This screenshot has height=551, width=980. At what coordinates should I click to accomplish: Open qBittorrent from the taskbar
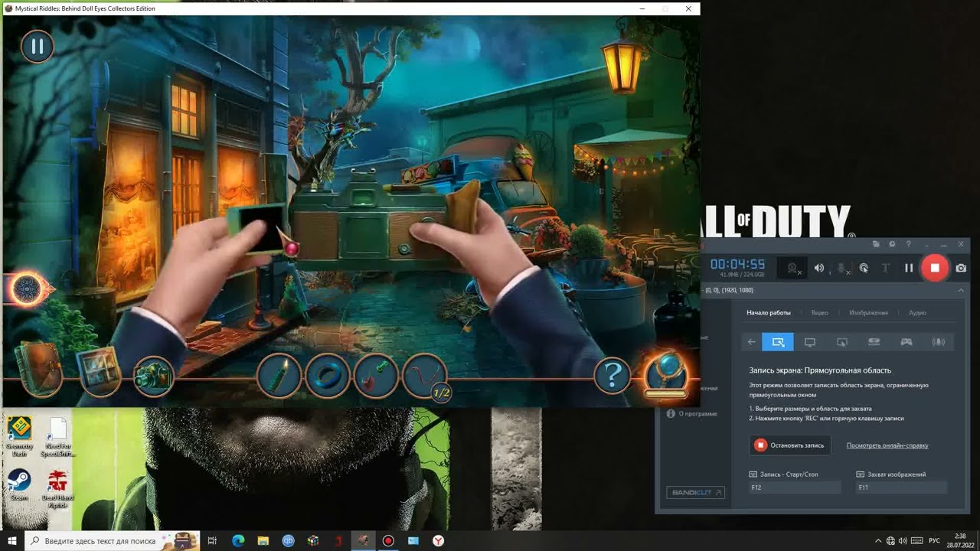(288, 540)
